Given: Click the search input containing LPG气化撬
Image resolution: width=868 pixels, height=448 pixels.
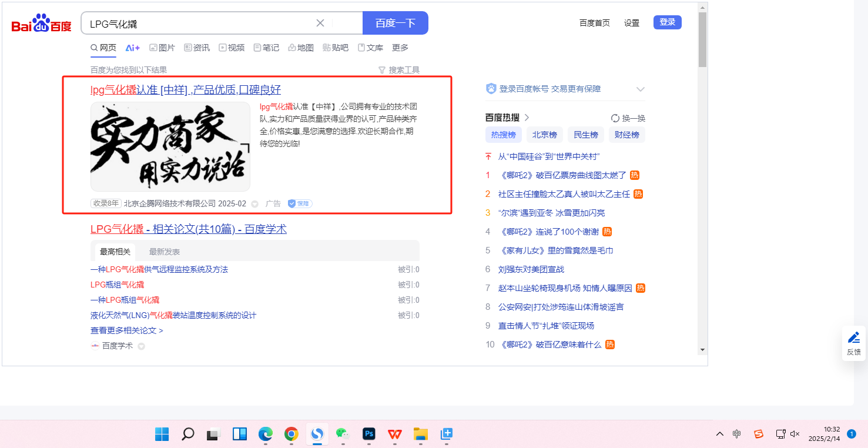Looking at the screenshot, I should click(200, 24).
